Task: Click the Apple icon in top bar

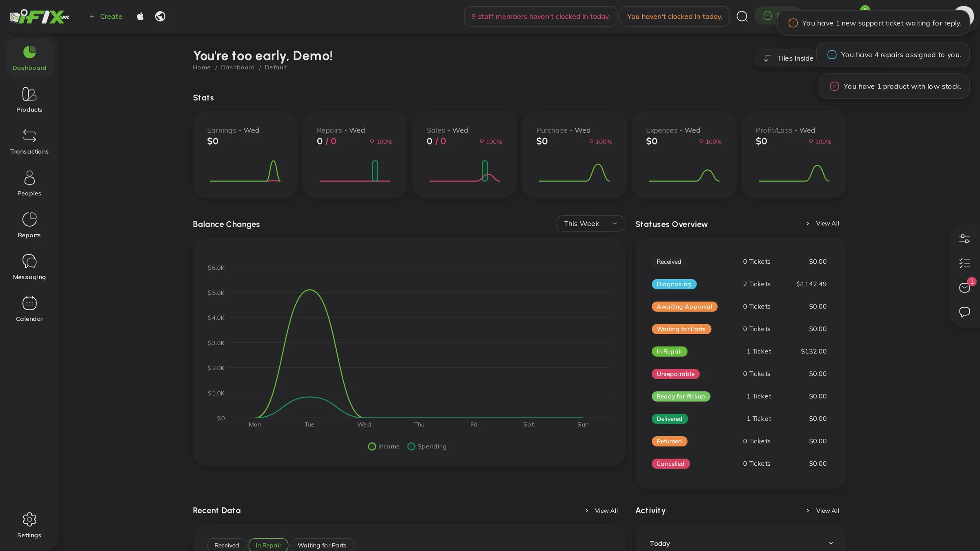Action: click(x=140, y=16)
